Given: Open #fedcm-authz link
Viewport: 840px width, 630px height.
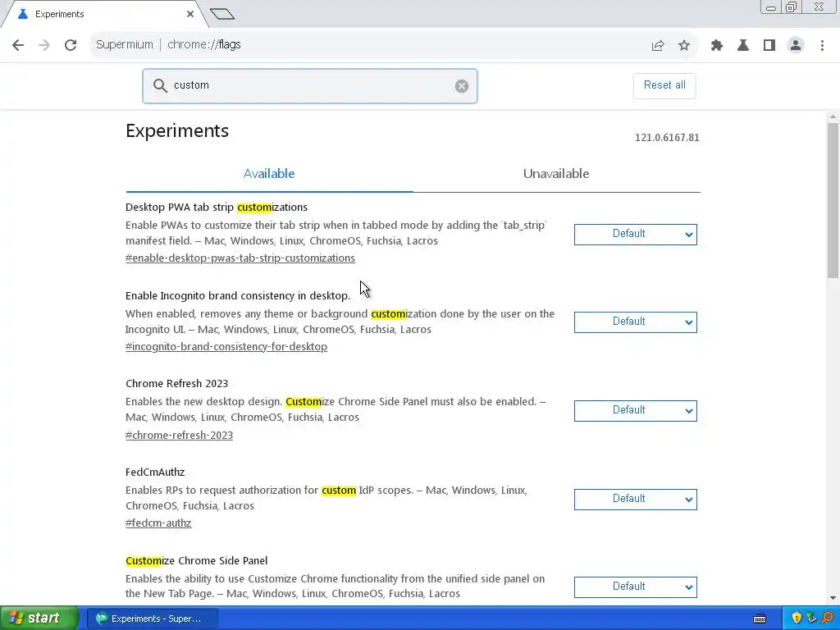Looking at the screenshot, I should pos(158,523).
